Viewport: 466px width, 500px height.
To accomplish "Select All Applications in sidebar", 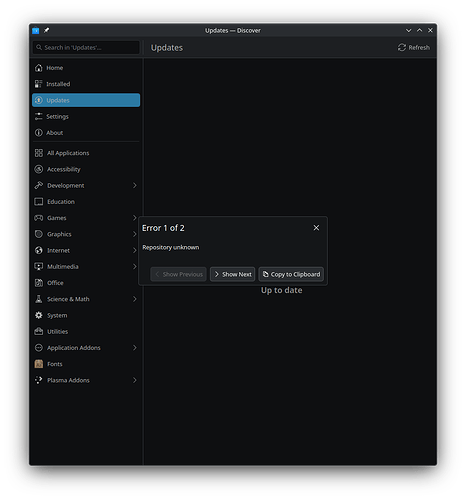I will (x=86, y=153).
